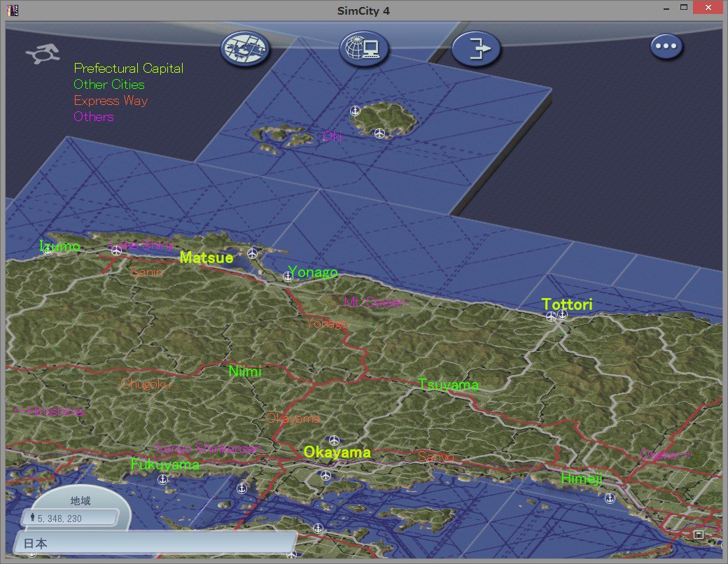Click the anchor icon below Fukuyama
728x564 pixels.
[x=162, y=480]
